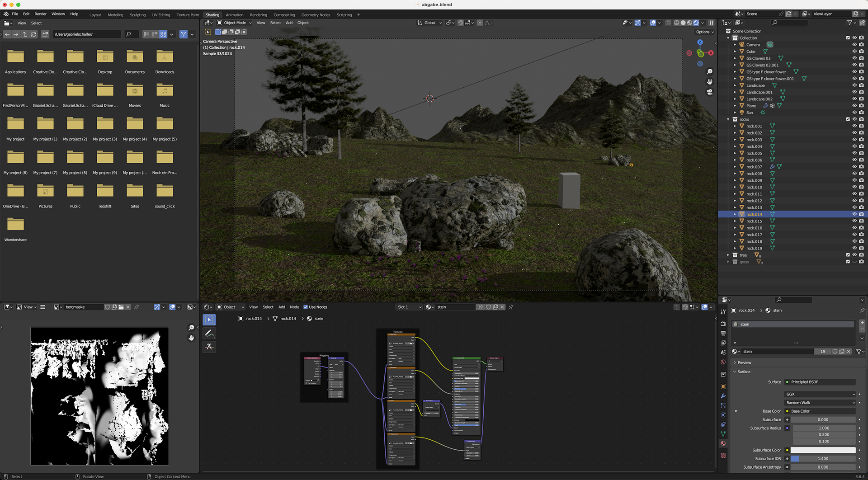868x480 pixels.
Task: Toggle snapping magnet in viewport header
Action: [461, 23]
